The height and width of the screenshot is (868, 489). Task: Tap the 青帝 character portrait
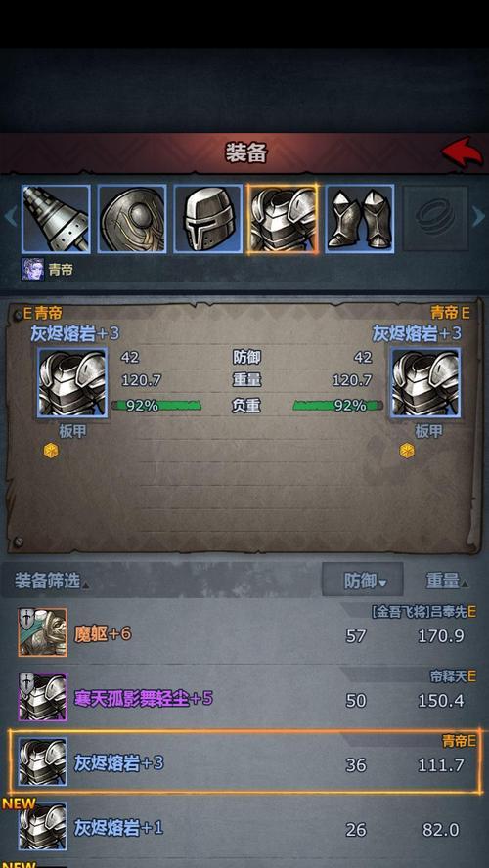tap(32, 269)
